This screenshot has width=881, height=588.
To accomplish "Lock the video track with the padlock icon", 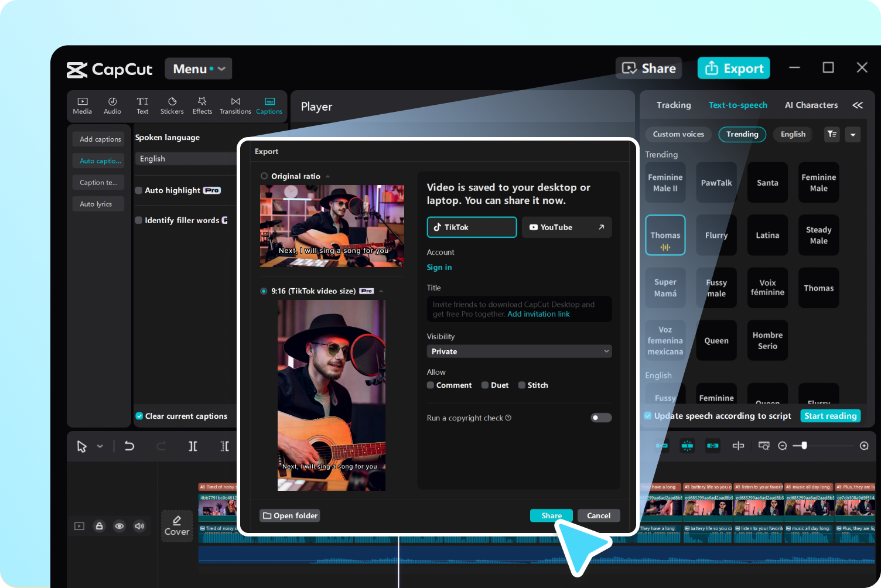I will click(100, 526).
